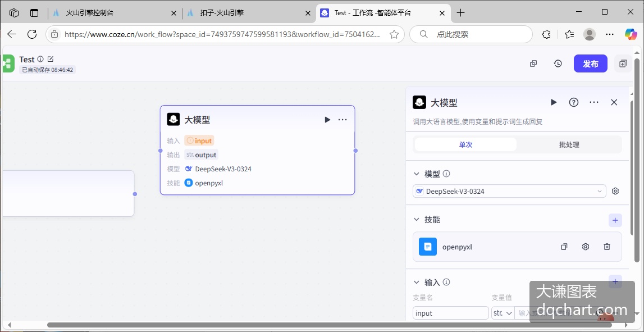Click the info icon next to 输入
644x332 pixels.
click(446, 282)
